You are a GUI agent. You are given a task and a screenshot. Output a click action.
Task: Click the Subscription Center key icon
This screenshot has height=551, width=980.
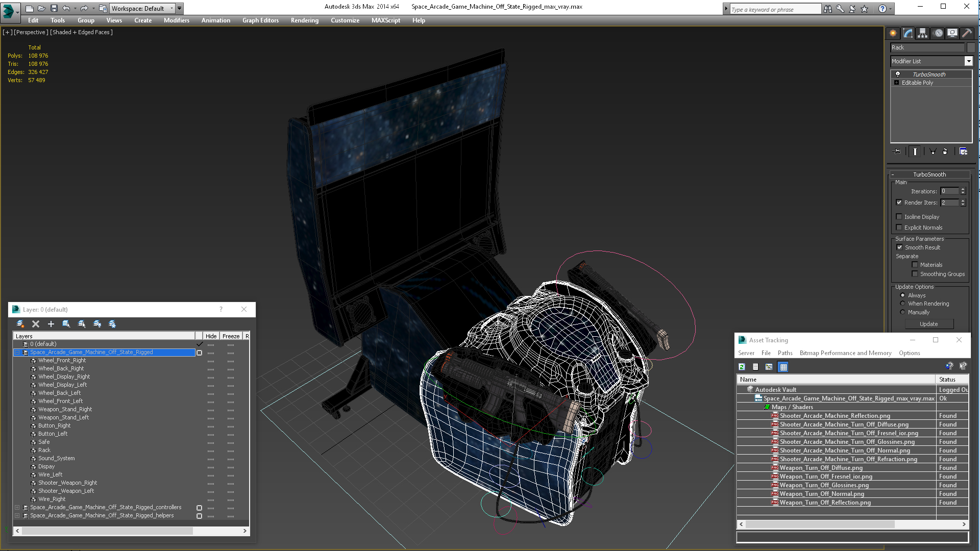click(x=840, y=9)
